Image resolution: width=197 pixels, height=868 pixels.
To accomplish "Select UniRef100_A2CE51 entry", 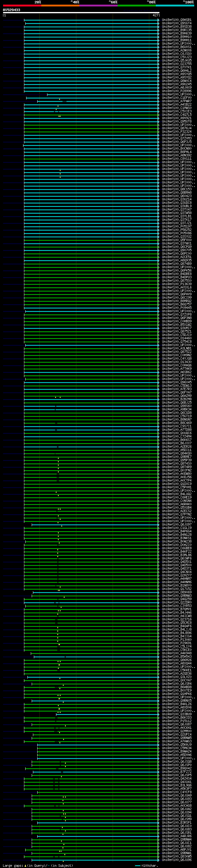I will [x=176, y=257].
